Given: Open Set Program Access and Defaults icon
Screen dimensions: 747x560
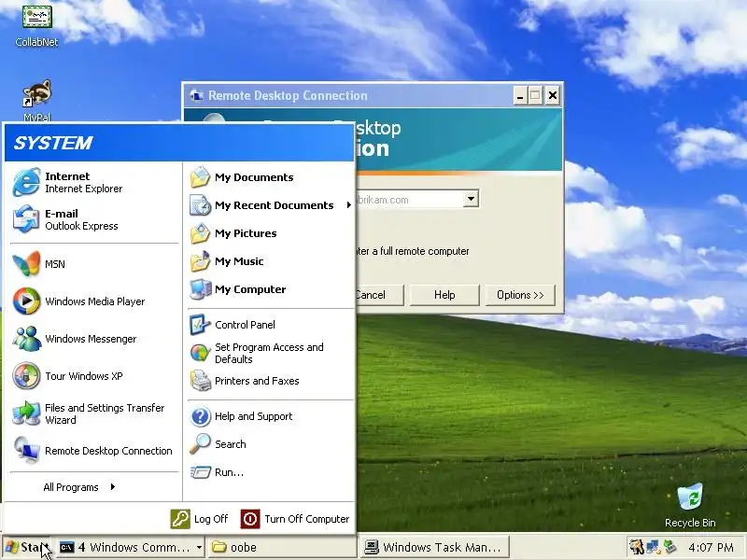Looking at the screenshot, I should pyautogui.click(x=200, y=353).
